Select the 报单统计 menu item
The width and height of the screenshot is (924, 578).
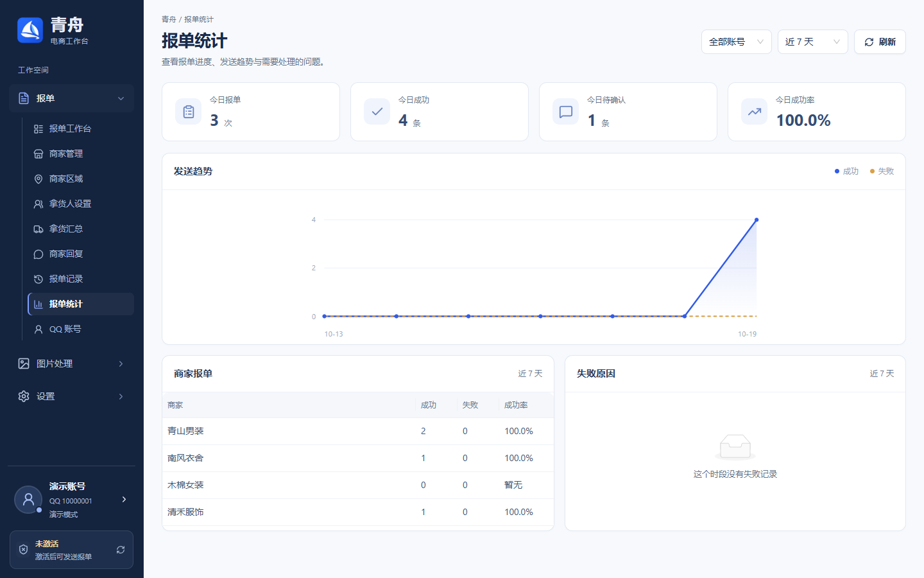[81, 304]
